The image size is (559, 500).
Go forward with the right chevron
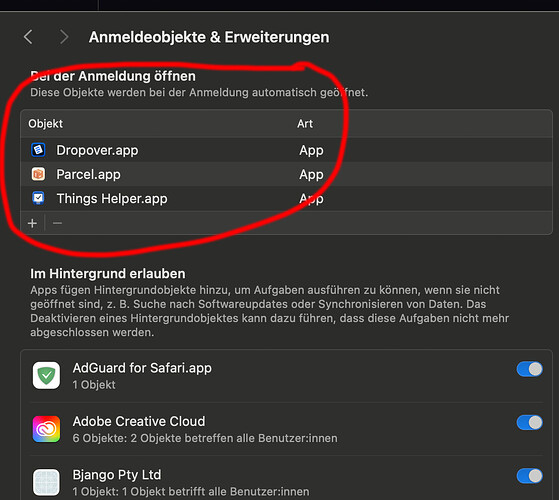pyautogui.click(x=64, y=37)
